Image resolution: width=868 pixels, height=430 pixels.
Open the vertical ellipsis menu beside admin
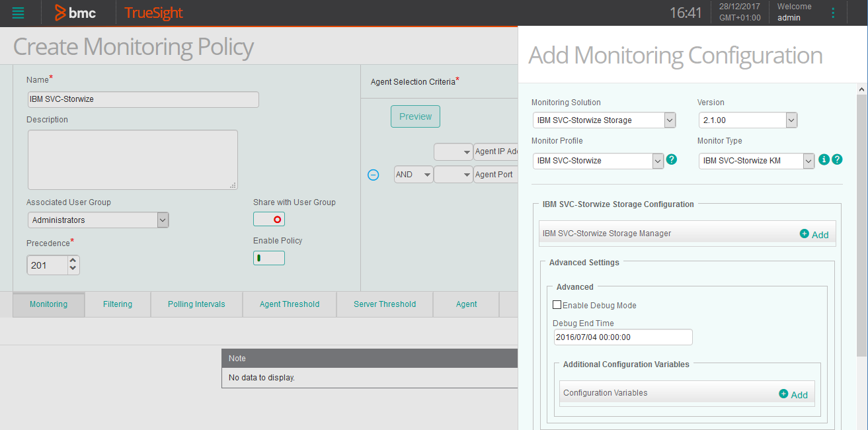[x=833, y=12]
